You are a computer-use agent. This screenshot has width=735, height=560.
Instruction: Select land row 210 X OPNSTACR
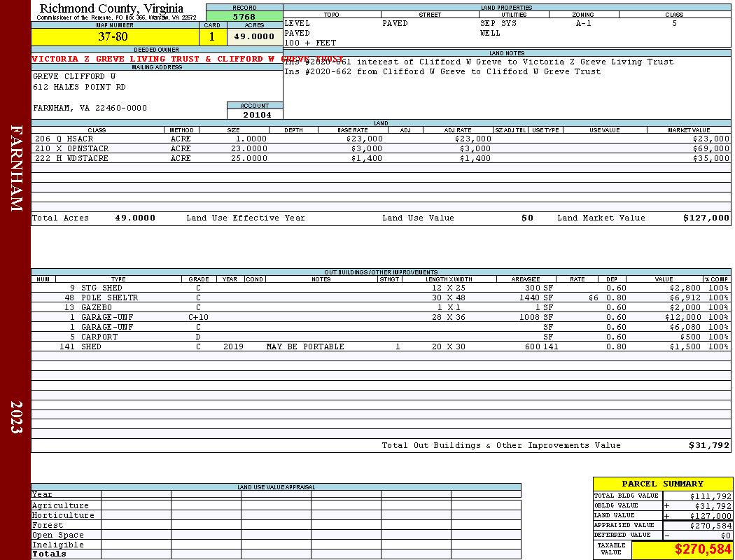point(381,148)
